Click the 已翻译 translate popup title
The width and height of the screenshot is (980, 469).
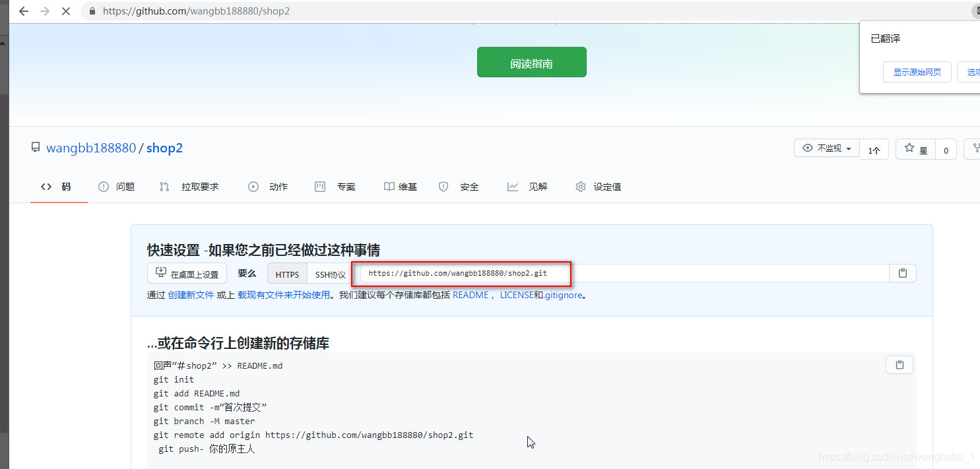point(886,39)
